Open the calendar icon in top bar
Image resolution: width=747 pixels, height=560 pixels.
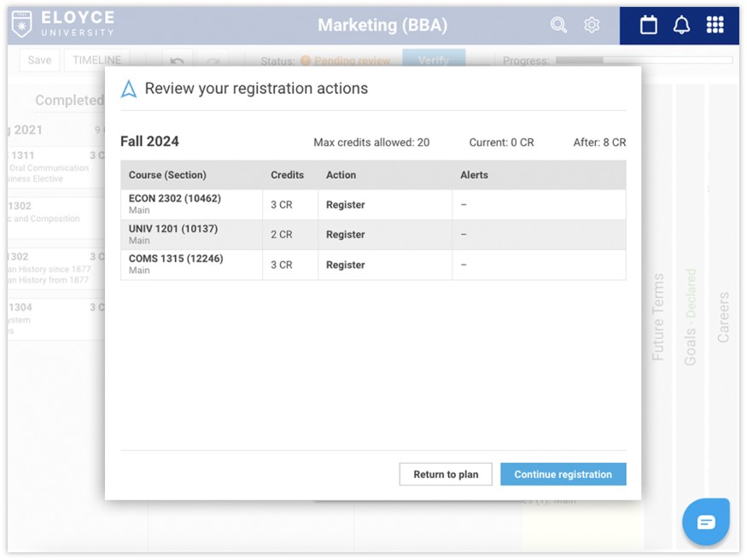pyautogui.click(x=649, y=25)
